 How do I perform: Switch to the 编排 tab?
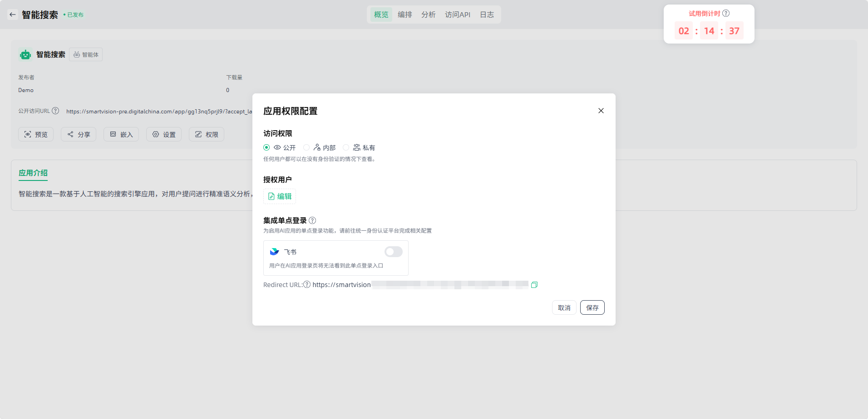[404, 15]
